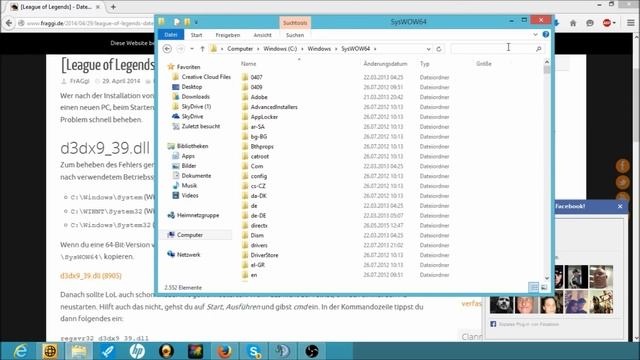Click Windows (C:) in the breadcrumb
Screen dimensions: 640x360
pyautogui.click(x=280, y=49)
